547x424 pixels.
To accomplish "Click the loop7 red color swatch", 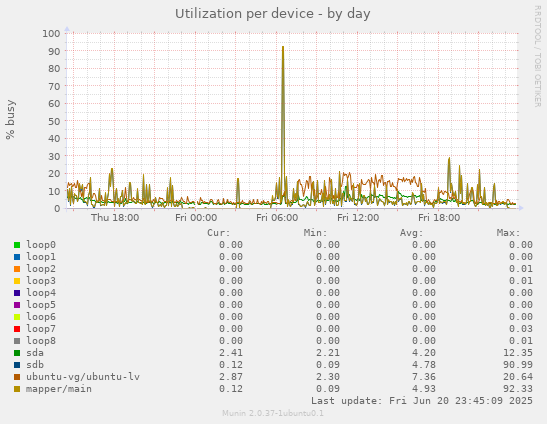I will tap(17, 329).
